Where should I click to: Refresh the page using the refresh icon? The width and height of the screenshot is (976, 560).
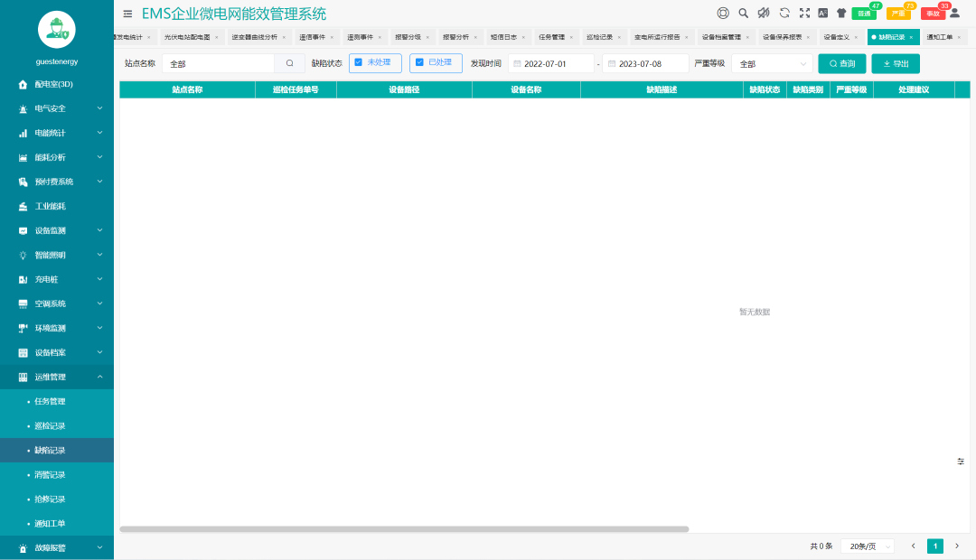(x=784, y=13)
